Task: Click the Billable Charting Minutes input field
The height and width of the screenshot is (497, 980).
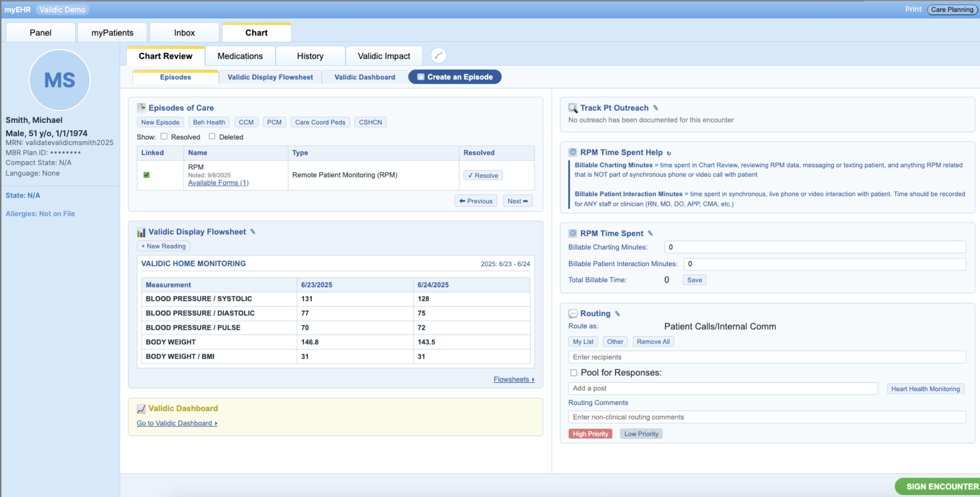Action: (814, 247)
